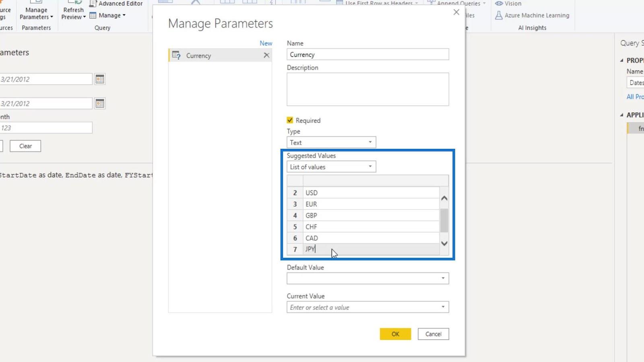This screenshot has width=644, height=362.
Task: Click the Description text box
Action: pos(367,89)
